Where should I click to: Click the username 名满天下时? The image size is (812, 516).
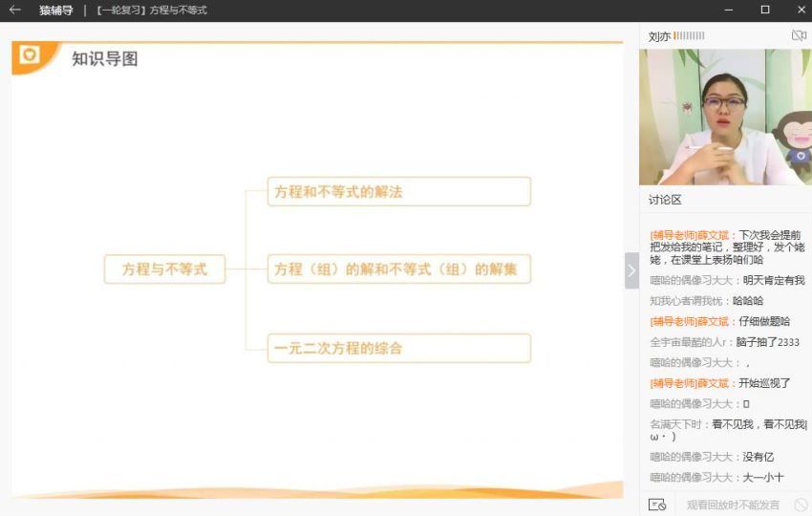coord(675,424)
